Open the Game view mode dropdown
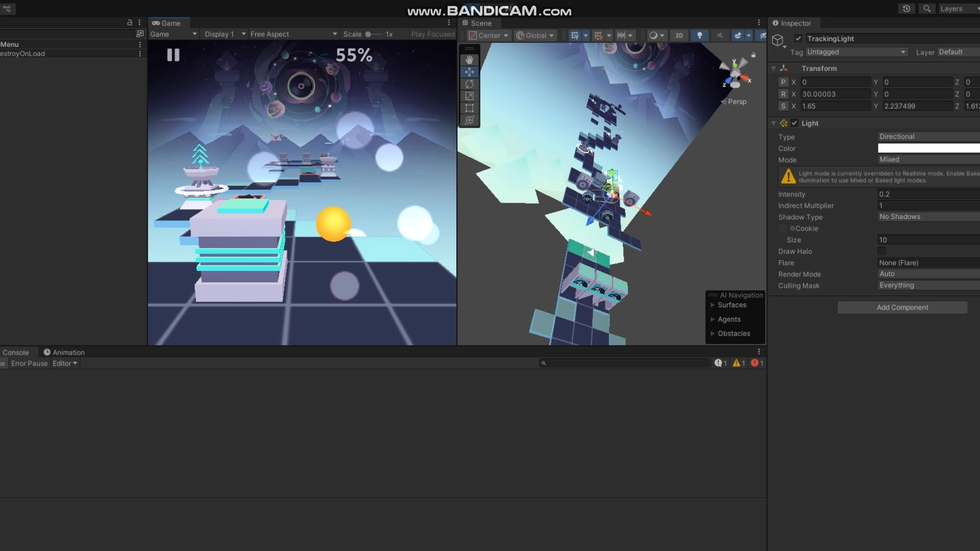Screen dimensions: 980x551 174,34
